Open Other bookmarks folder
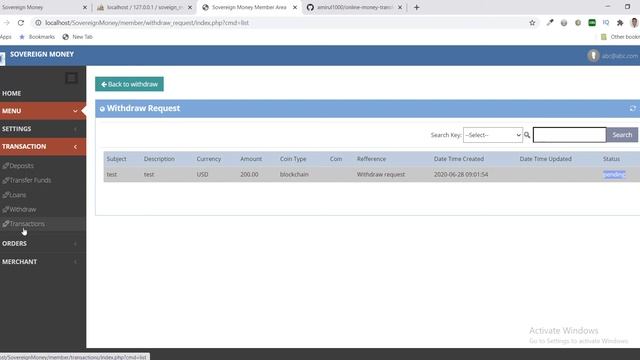The image size is (640, 360). click(620, 37)
